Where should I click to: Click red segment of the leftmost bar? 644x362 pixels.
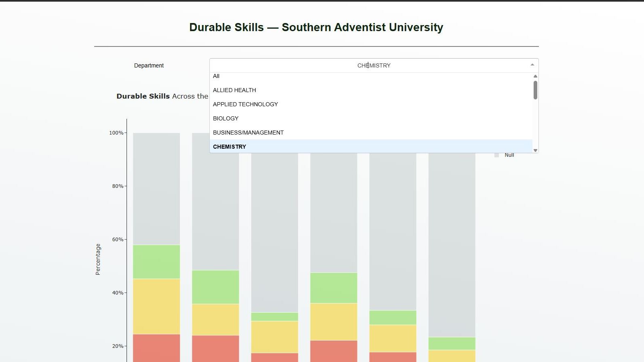156,347
